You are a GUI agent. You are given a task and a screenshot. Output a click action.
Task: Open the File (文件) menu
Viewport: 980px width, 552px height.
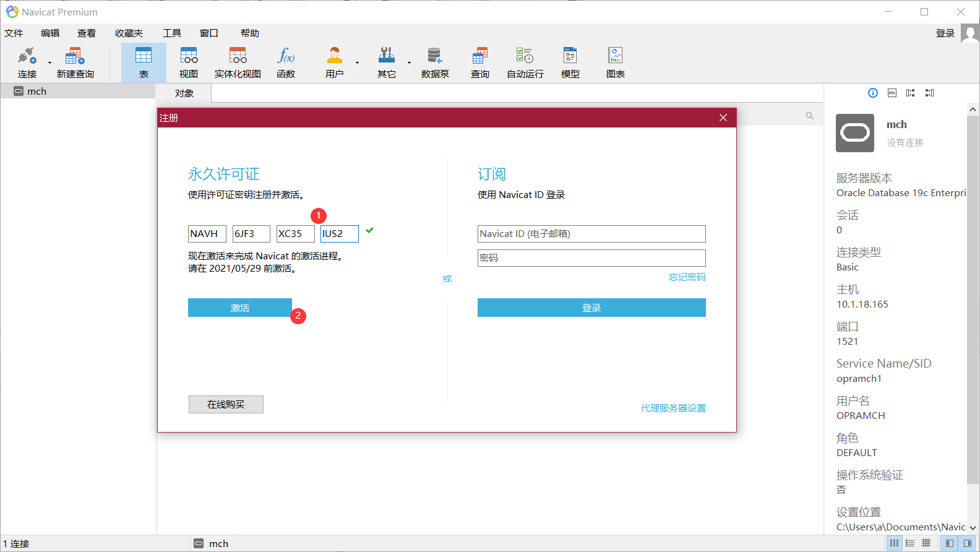[x=14, y=33]
